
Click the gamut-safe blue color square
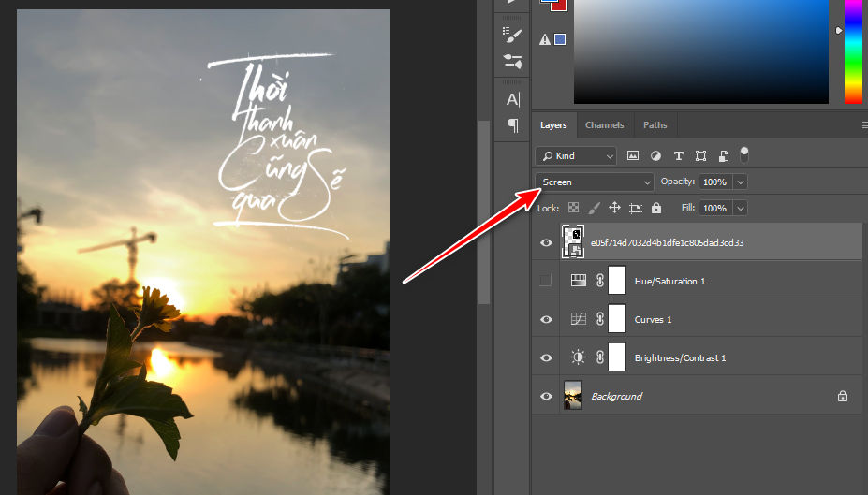560,39
